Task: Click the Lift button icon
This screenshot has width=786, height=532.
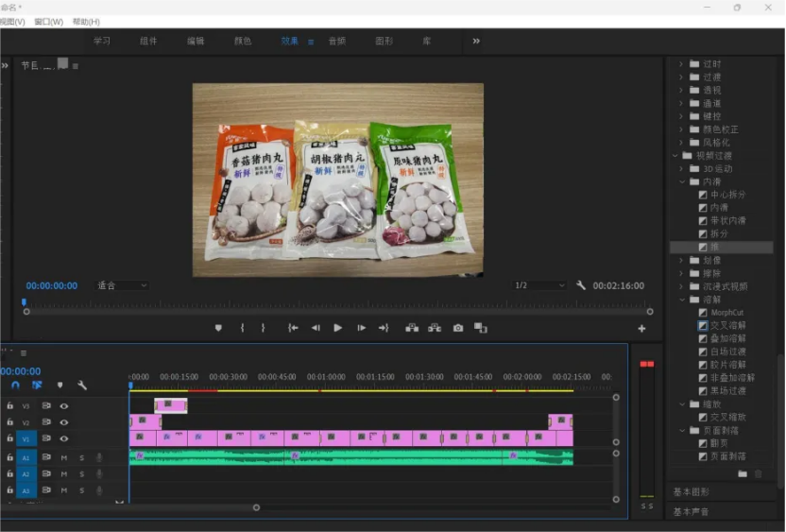Action: 412,328
